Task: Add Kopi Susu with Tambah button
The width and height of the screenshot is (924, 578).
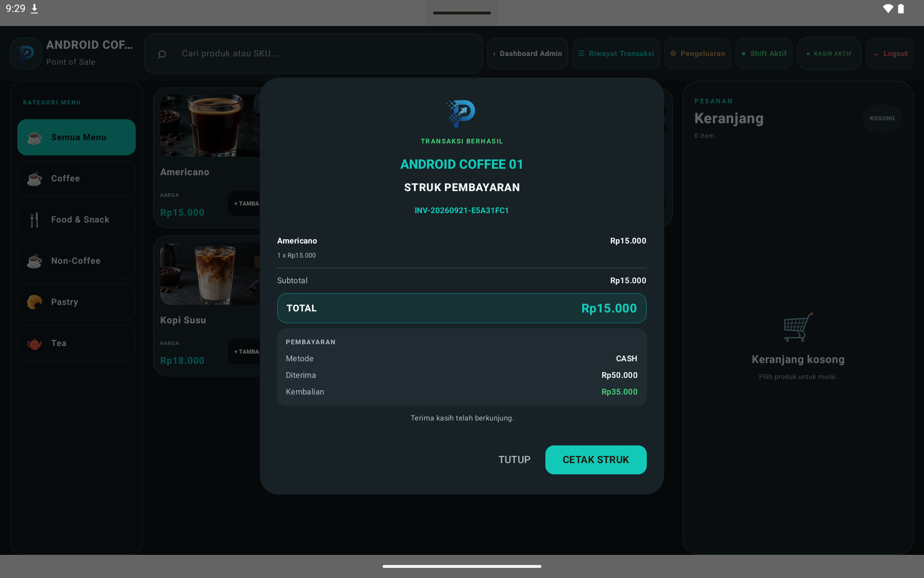Action: coord(244,352)
